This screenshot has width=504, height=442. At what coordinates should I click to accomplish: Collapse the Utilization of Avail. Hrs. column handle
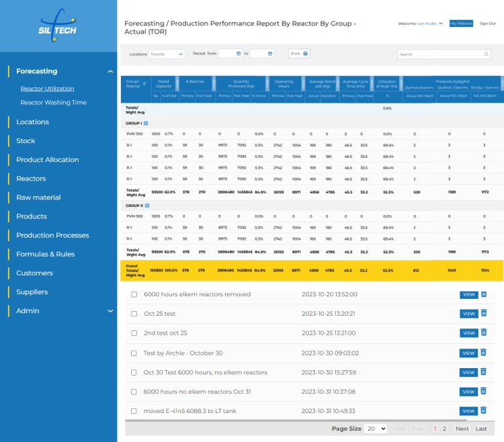pyautogui.click(x=401, y=84)
